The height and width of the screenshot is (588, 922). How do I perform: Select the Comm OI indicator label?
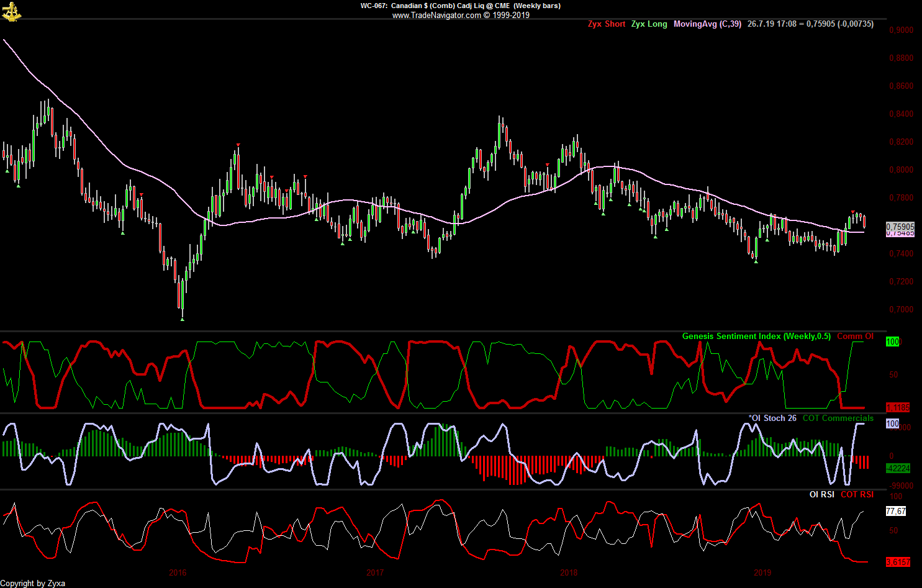(855, 336)
